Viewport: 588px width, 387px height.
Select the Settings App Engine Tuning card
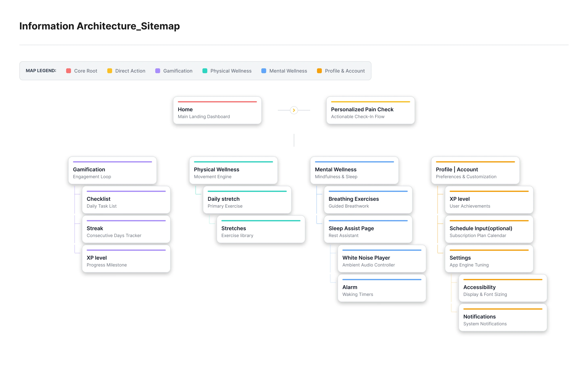(489, 258)
